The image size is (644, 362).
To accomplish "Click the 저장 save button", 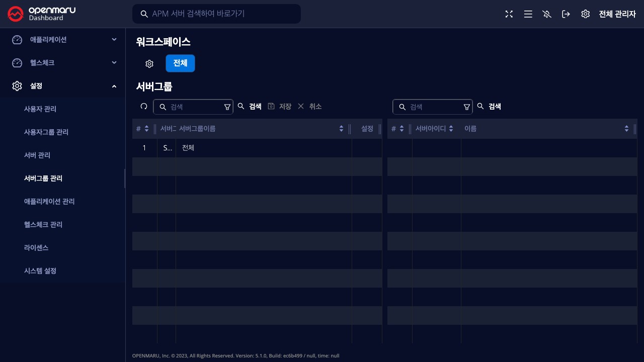I will [x=280, y=107].
